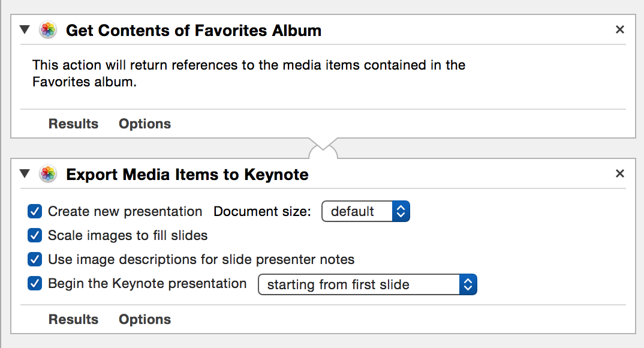Click the Get Contents of Favorites Album title

point(194,31)
